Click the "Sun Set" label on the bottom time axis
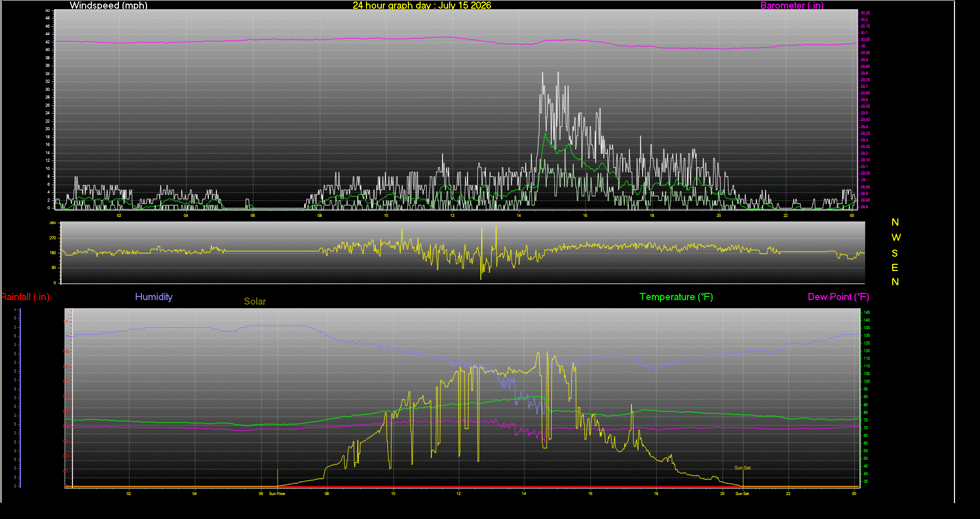 click(742, 493)
